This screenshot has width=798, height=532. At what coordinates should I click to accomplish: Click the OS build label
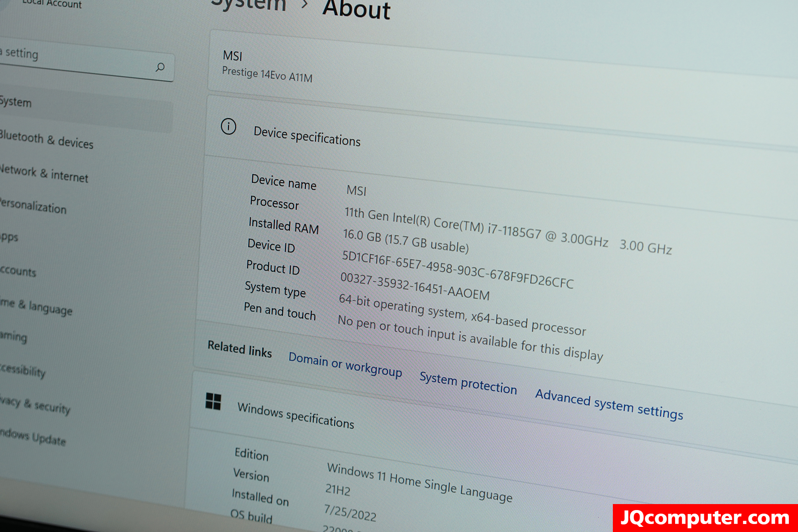click(x=251, y=516)
